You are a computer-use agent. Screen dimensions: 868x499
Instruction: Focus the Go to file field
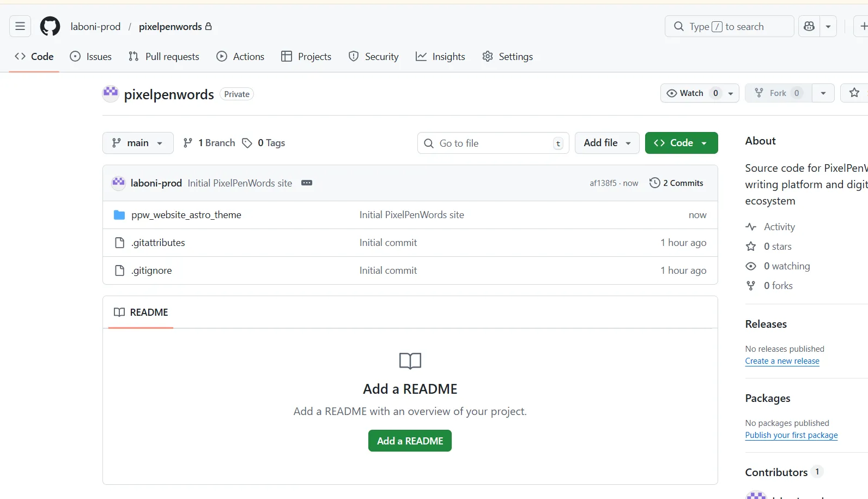(x=493, y=143)
